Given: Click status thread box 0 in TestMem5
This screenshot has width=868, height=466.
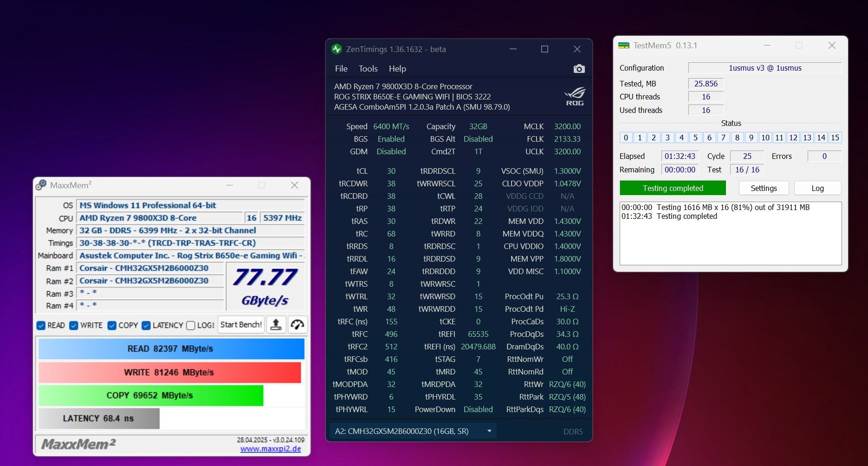Looking at the screenshot, I should 626,138.
